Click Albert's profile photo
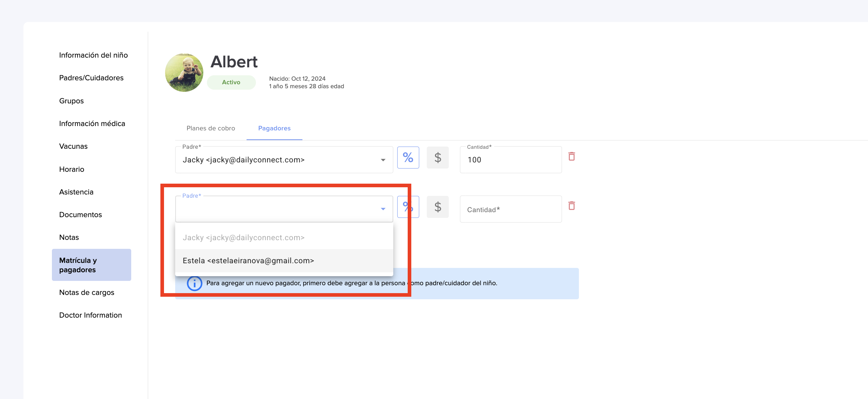Screen dimensions: 868x399 [184, 72]
